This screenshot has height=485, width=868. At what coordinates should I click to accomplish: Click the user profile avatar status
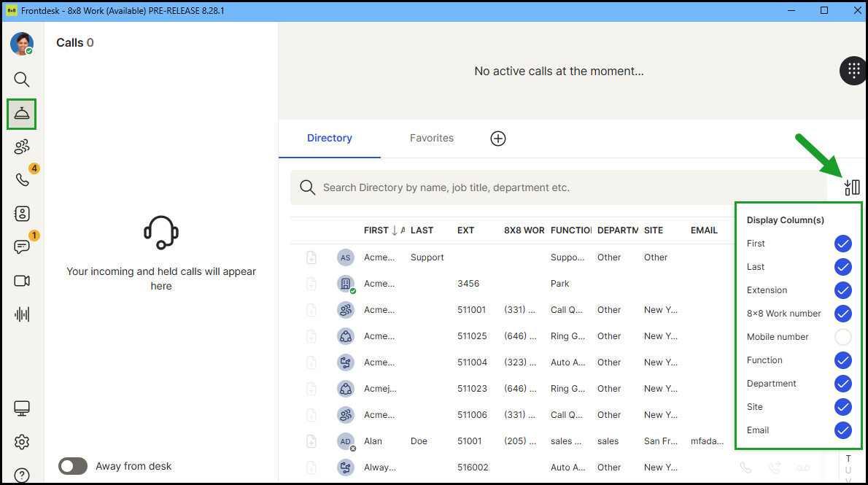(x=22, y=44)
